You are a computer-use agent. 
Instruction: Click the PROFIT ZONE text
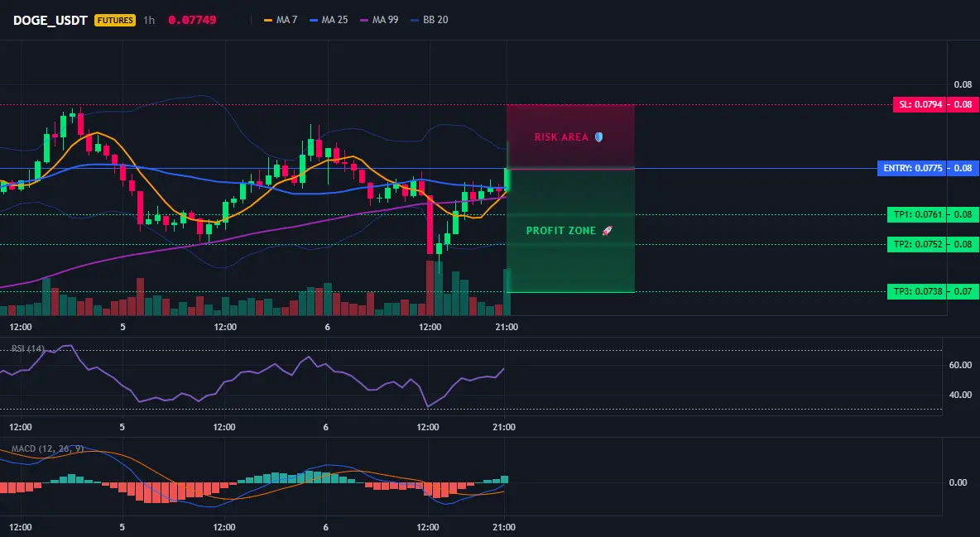pos(561,231)
